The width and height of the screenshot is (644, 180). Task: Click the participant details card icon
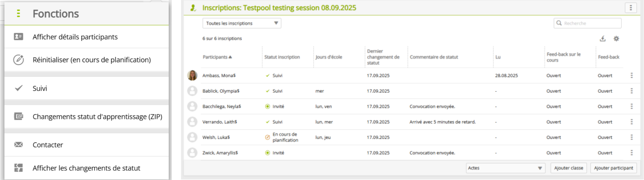(x=18, y=37)
